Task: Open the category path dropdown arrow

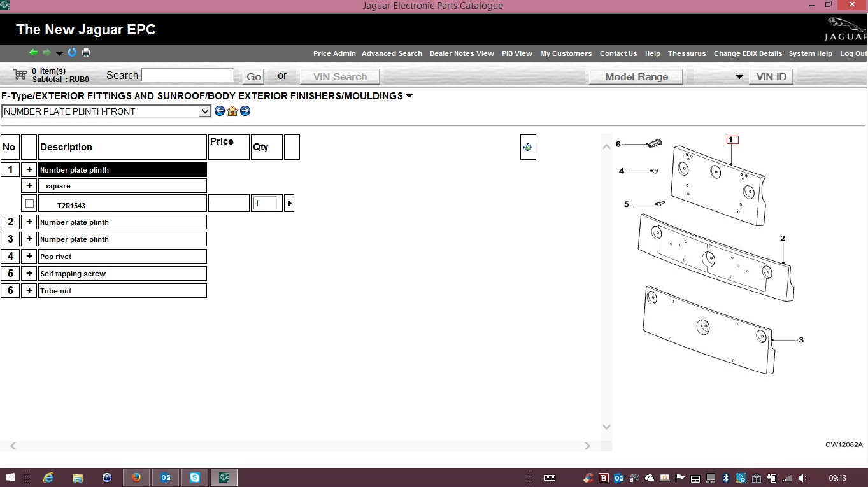Action: (x=409, y=96)
